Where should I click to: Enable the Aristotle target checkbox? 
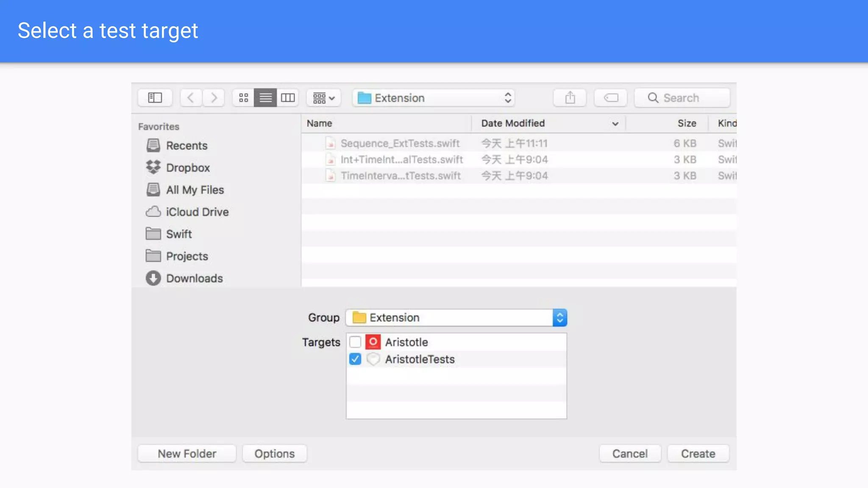point(355,342)
